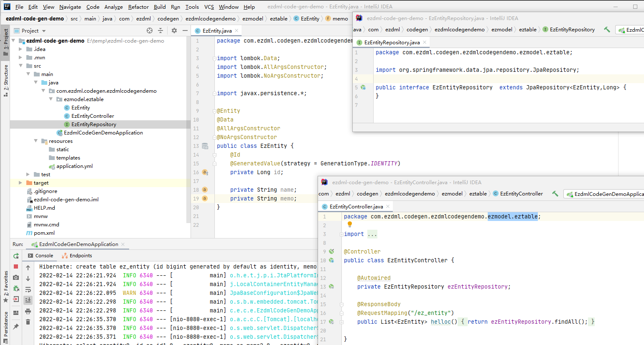644x345 pixels.
Task: Click the Print icon in console toolbar
Action: point(28,312)
